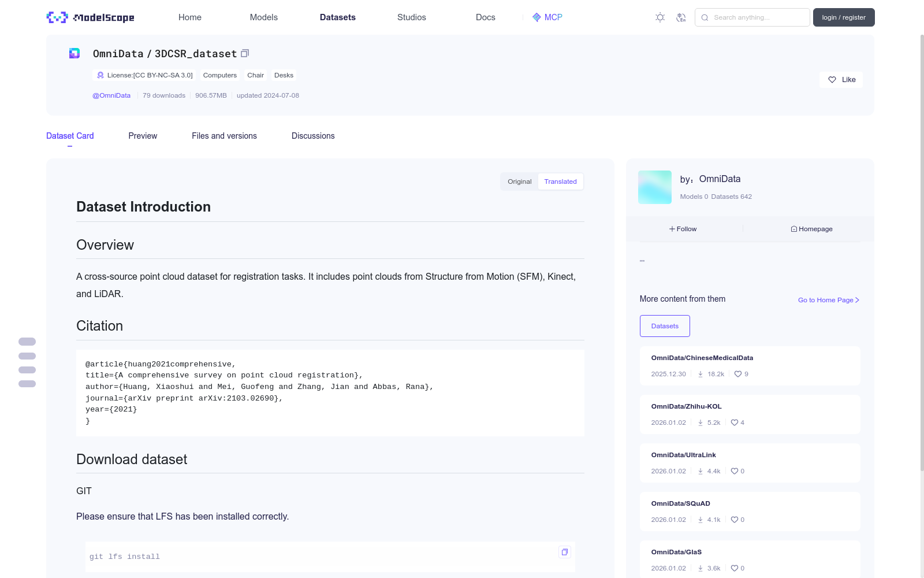Click the Chair tag

pos(255,75)
